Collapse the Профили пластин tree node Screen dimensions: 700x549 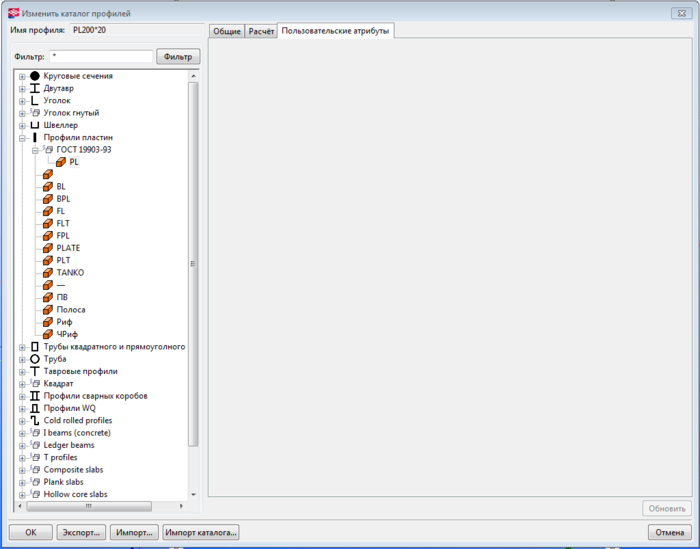(22, 138)
